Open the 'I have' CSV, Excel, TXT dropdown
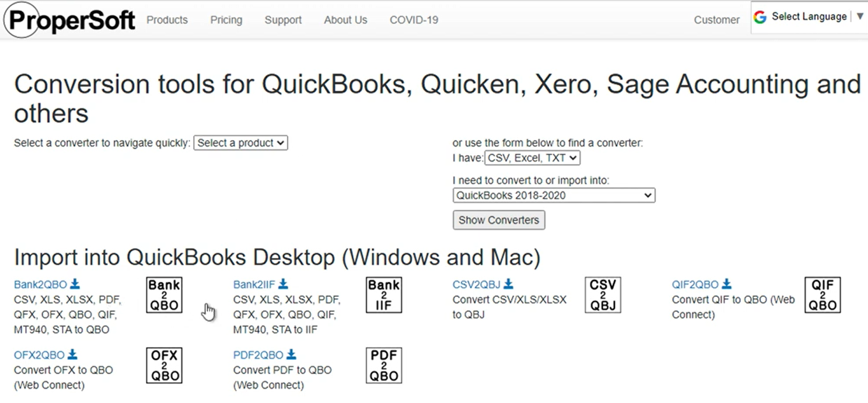The width and height of the screenshot is (868, 403). 532,158
